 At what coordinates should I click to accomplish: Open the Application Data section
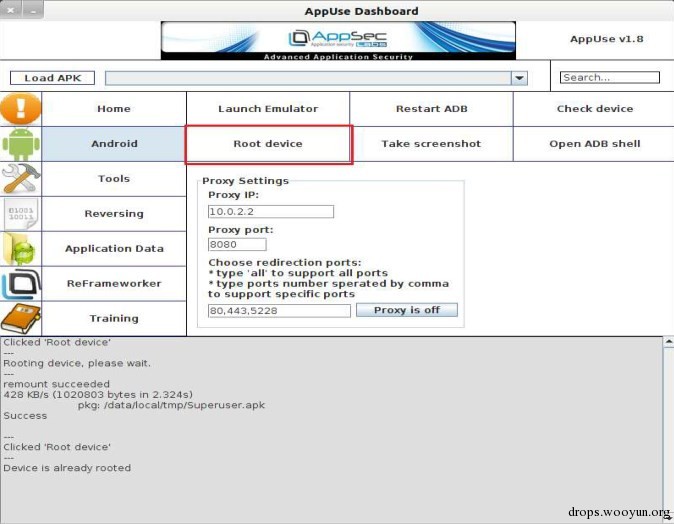[114, 248]
